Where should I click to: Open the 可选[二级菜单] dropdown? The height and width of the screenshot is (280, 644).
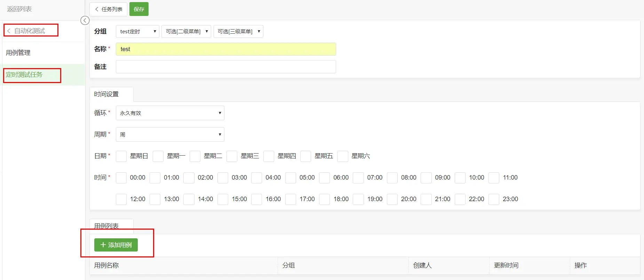[186, 32]
